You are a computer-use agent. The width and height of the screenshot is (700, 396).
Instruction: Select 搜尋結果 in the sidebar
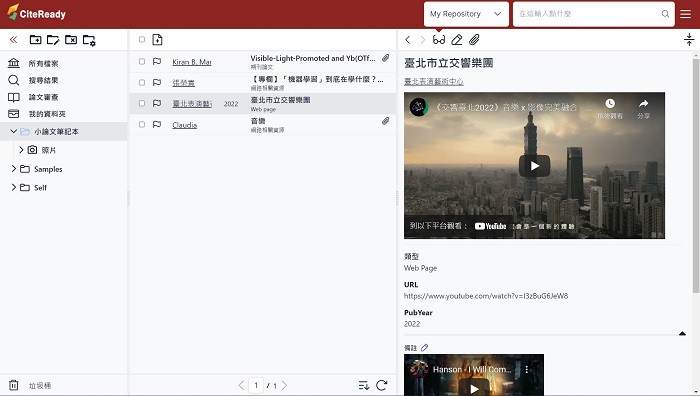click(x=43, y=80)
